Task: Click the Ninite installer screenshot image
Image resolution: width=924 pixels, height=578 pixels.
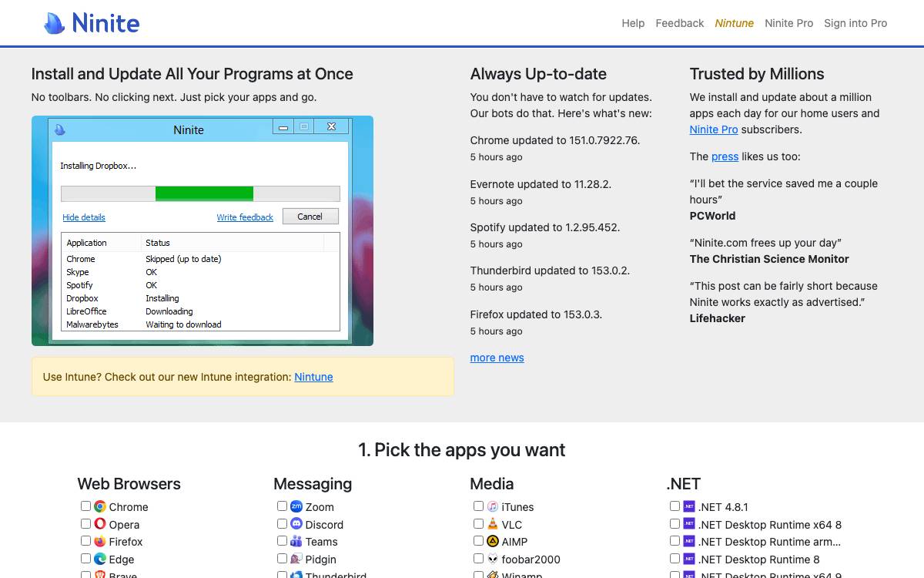Action: 203,230
